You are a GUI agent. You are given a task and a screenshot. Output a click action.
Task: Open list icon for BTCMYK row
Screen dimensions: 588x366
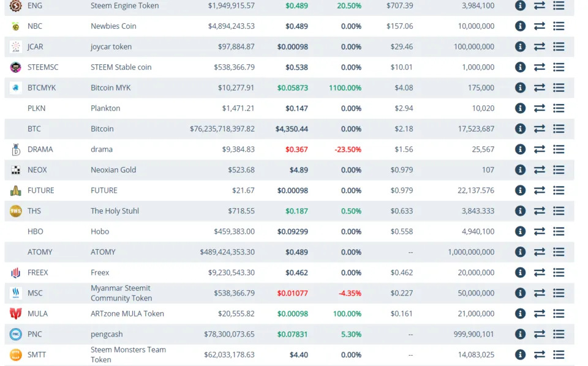(x=559, y=88)
